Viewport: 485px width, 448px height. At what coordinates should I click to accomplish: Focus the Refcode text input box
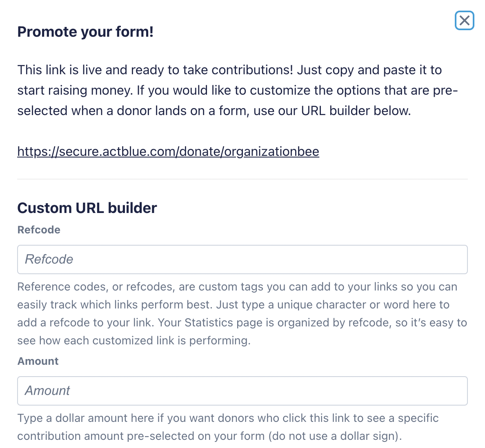coord(242,259)
